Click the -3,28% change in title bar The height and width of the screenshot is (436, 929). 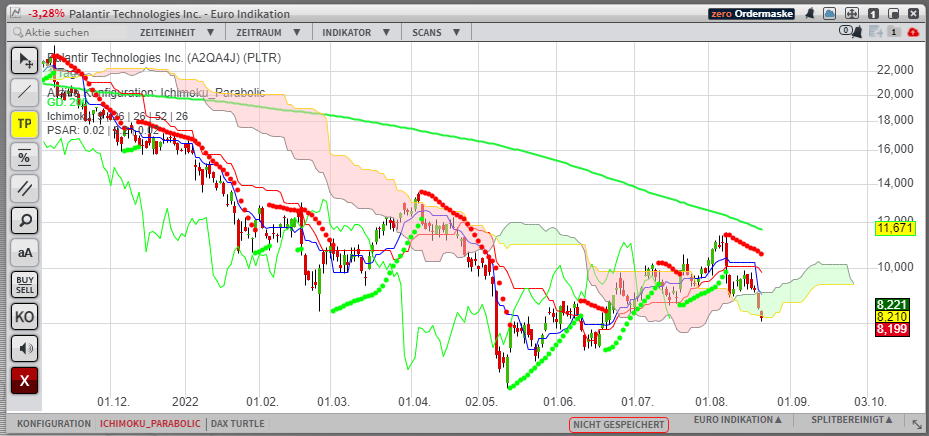click(48, 14)
